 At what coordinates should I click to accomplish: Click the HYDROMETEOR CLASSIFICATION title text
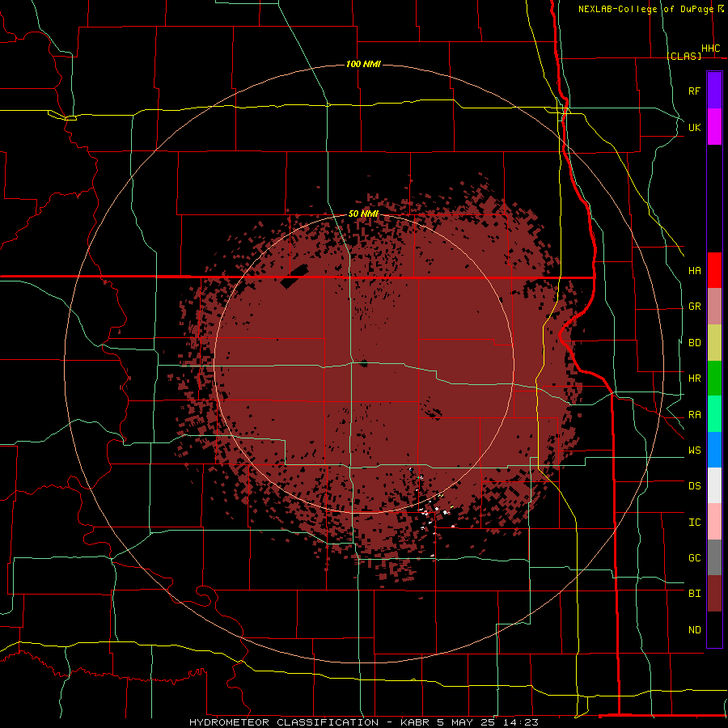[284, 722]
